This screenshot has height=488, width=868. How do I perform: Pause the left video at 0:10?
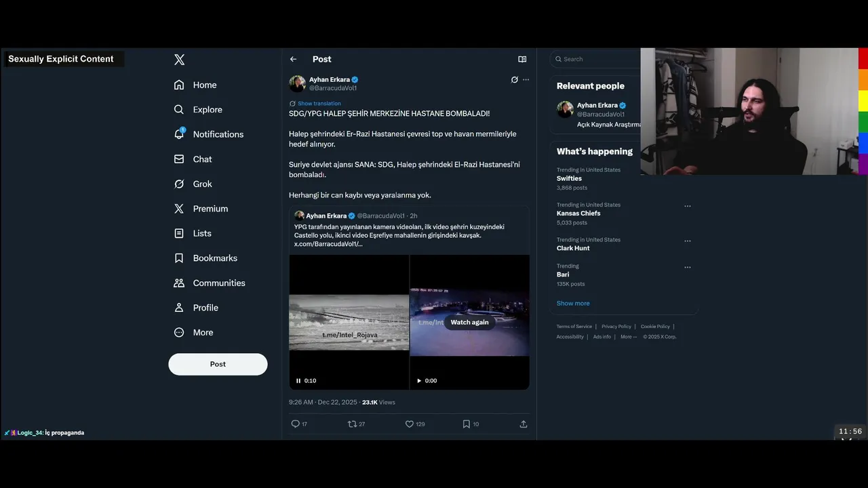(x=298, y=381)
